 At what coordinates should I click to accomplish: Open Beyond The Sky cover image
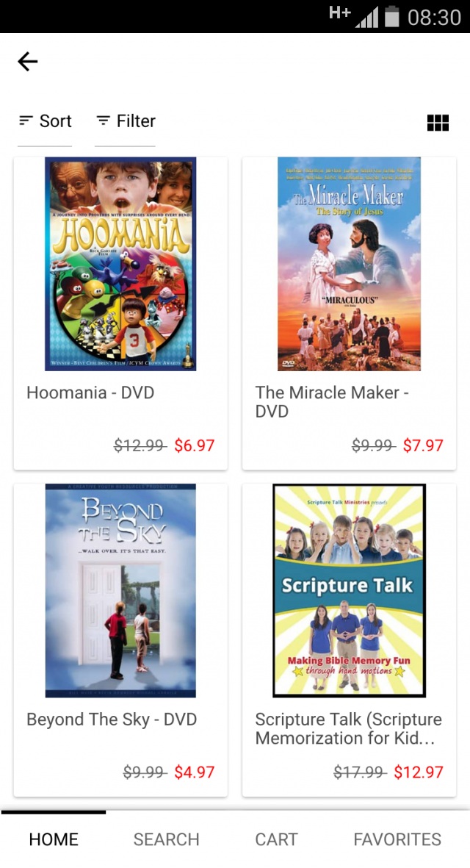pyautogui.click(x=120, y=591)
